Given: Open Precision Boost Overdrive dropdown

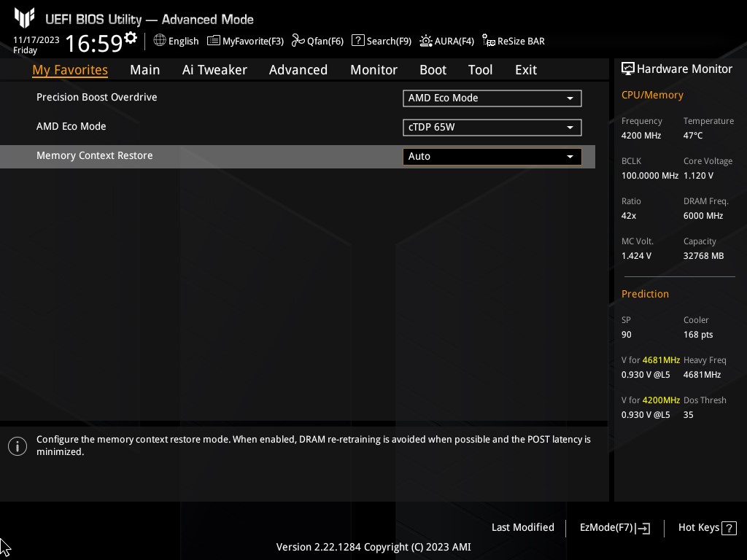Looking at the screenshot, I should 492,98.
